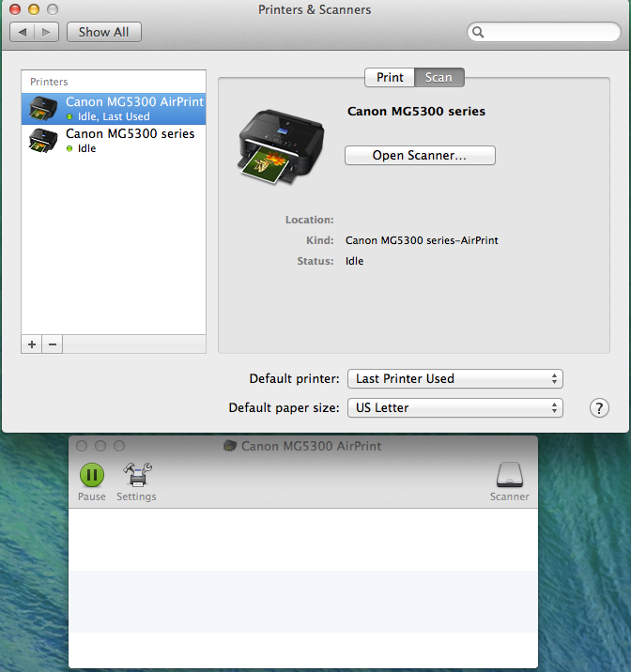Open Settings in AirPrint queue window

[137, 481]
